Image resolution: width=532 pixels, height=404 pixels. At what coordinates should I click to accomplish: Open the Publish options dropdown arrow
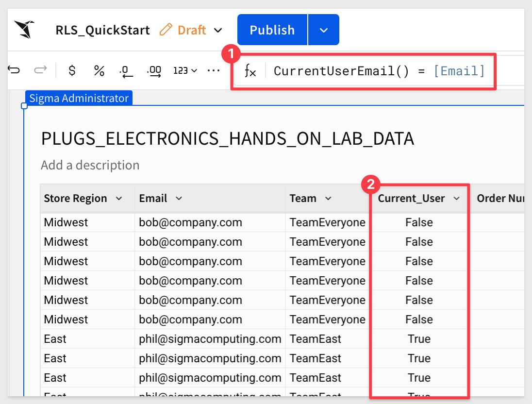click(324, 30)
